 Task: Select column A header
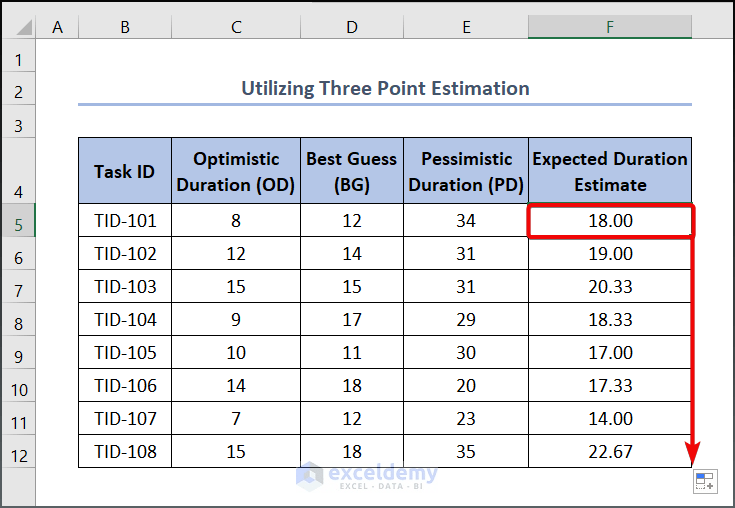point(57,27)
